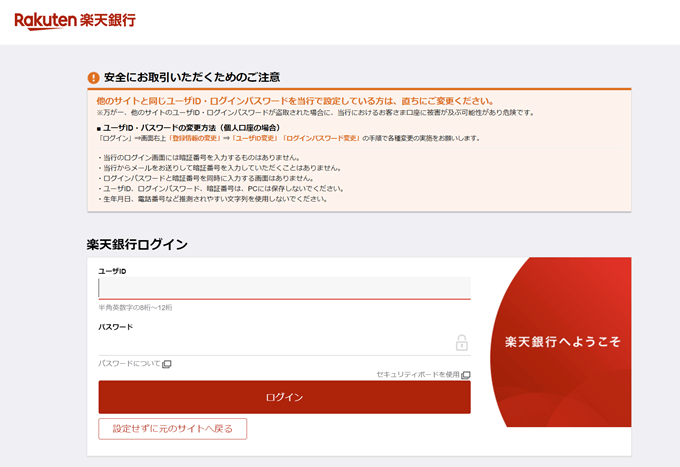Viewport: 680px width, 467px height.
Task: Click the ユーザID field label
Action: click(112, 271)
